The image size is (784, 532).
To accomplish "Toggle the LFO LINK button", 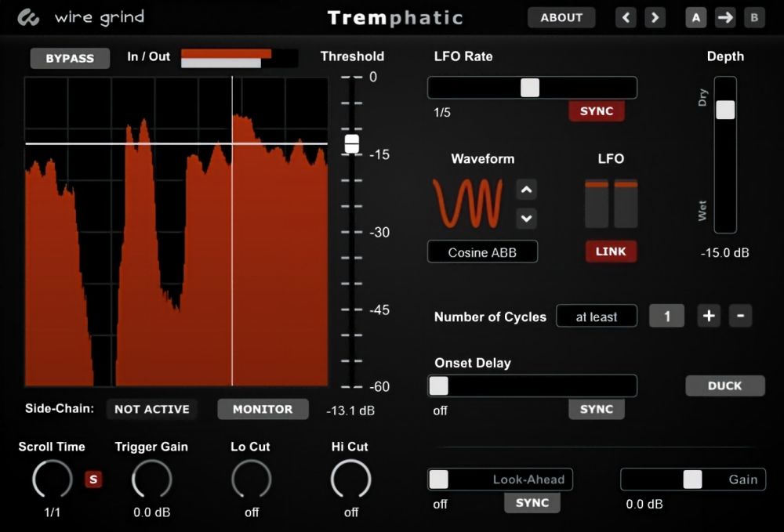I will click(611, 252).
